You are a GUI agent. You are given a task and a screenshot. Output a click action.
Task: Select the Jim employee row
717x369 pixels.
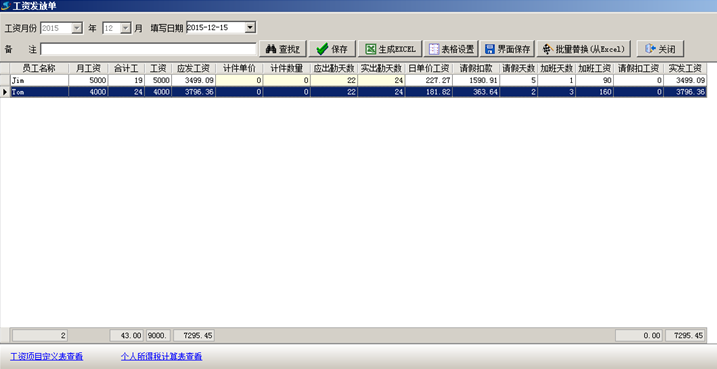(358, 80)
